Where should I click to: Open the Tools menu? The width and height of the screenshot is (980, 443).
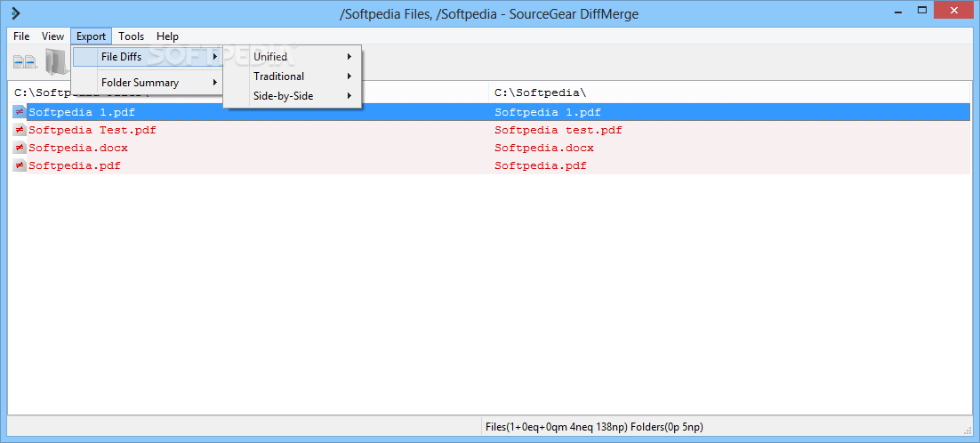pyautogui.click(x=132, y=36)
